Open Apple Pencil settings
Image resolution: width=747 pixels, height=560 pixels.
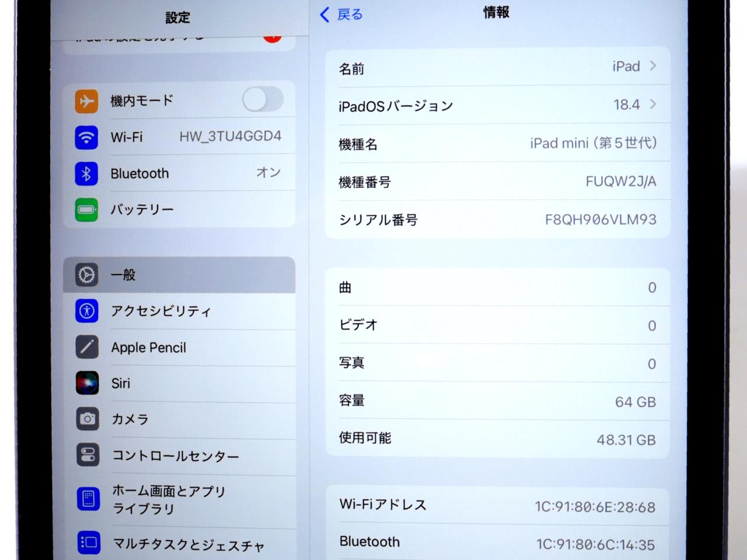pos(180,347)
